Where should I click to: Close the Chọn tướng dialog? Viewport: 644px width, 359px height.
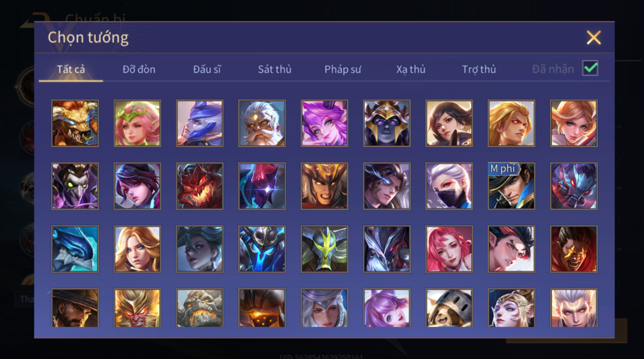594,38
